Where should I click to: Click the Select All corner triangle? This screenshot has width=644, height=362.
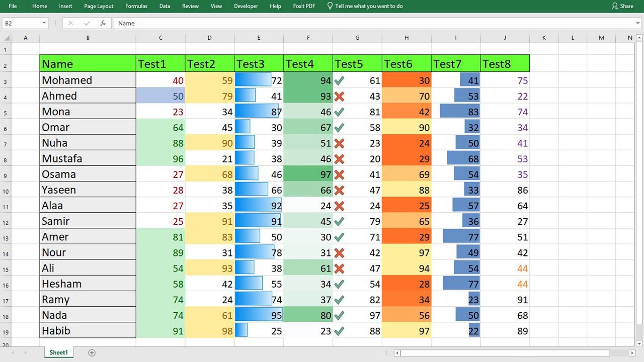click(x=6, y=38)
